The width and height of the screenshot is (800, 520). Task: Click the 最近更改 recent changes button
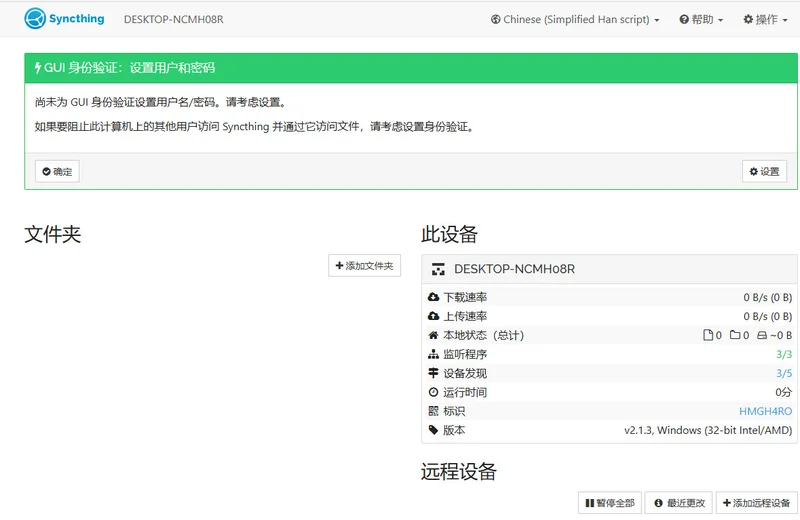coord(680,503)
